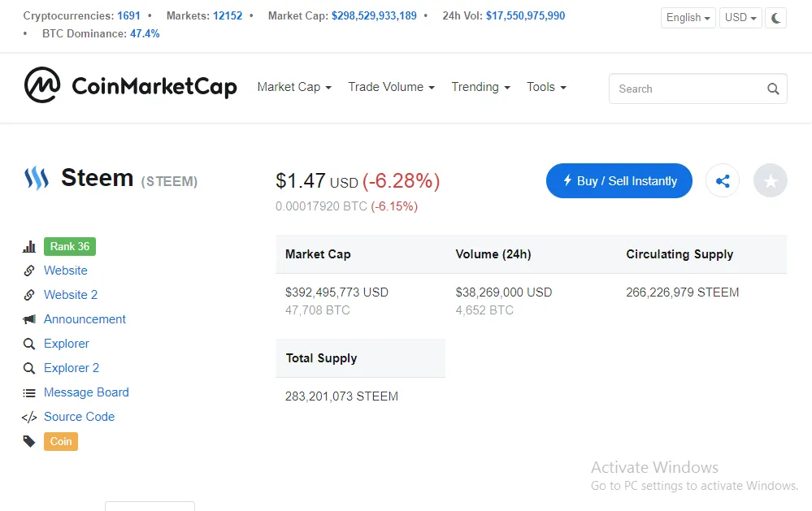Click the CoinMarketCap logo icon

pyautogui.click(x=42, y=85)
